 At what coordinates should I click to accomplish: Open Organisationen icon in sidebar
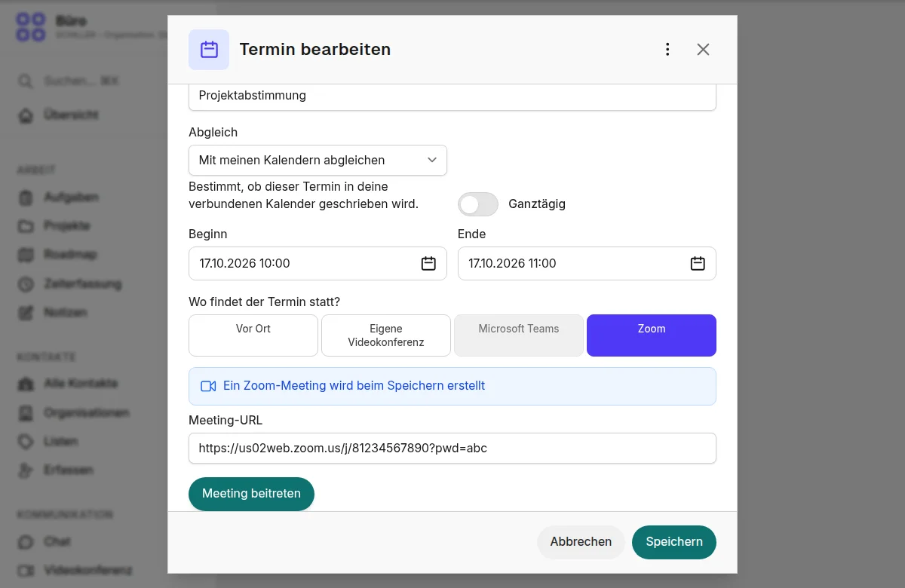click(x=26, y=413)
